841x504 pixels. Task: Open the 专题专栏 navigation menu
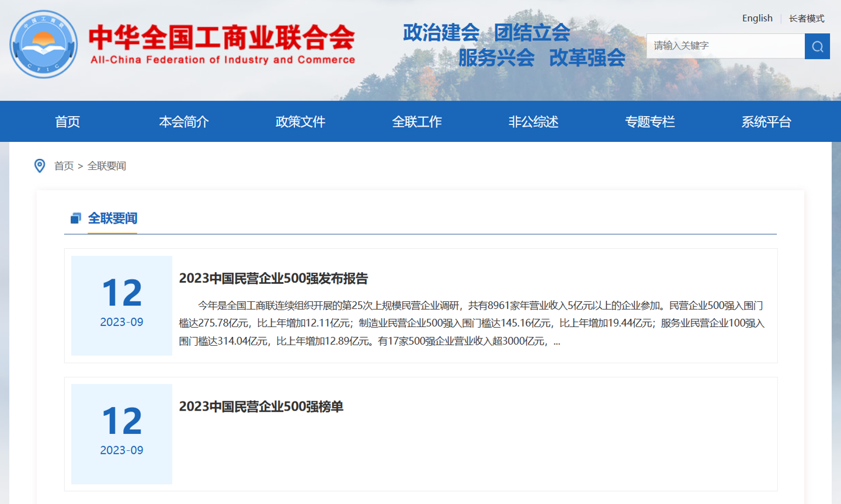[650, 121]
